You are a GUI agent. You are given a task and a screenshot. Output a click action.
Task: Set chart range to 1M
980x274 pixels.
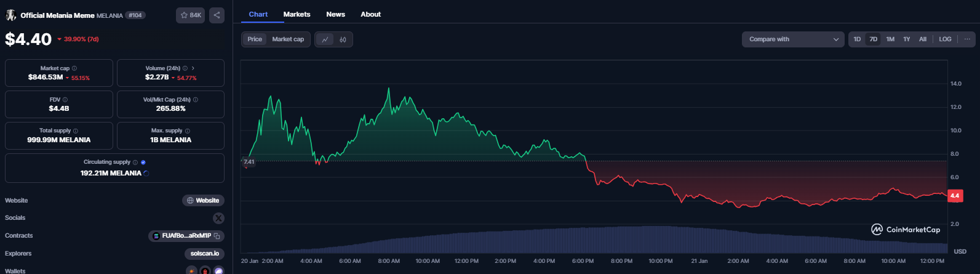[x=890, y=39]
